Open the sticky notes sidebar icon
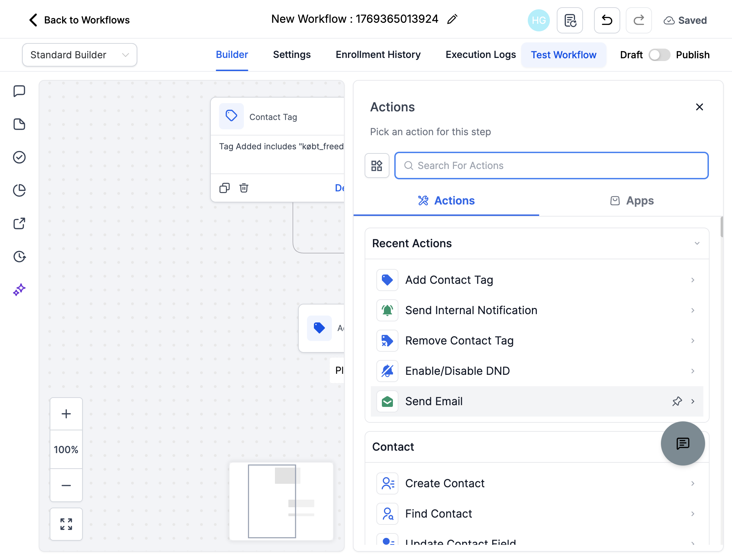Viewport: 732px width, 560px height. pyautogui.click(x=19, y=124)
